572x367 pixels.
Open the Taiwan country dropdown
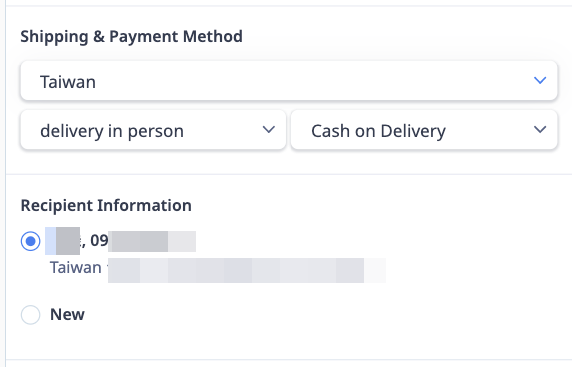pos(289,81)
